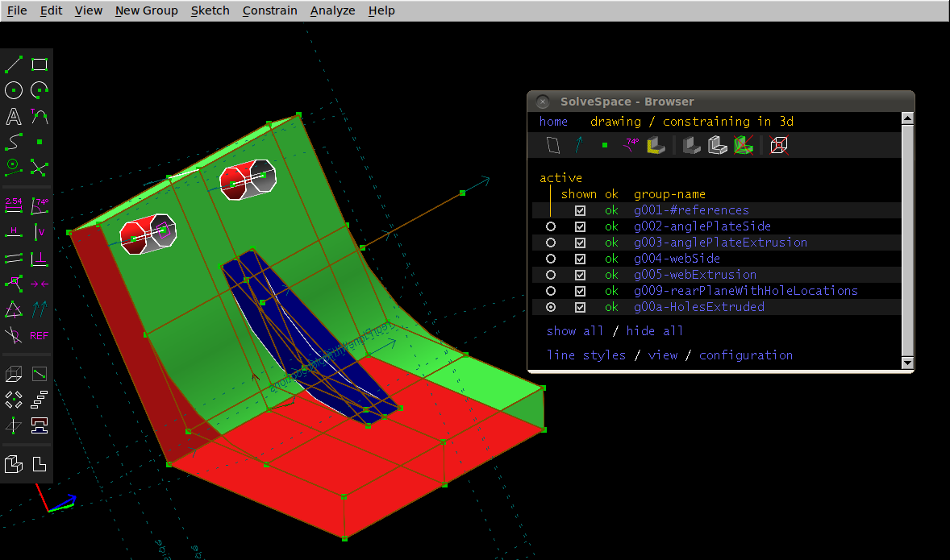Pick the circle sketch tool
Viewport: 950px width, 560px height.
(x=14, y=90)
